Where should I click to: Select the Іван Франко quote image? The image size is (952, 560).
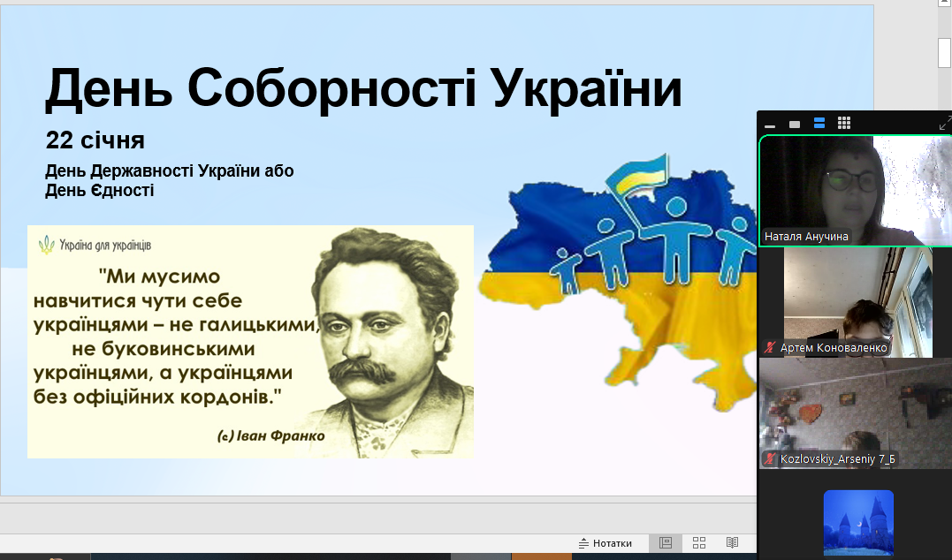click(250, 342)
